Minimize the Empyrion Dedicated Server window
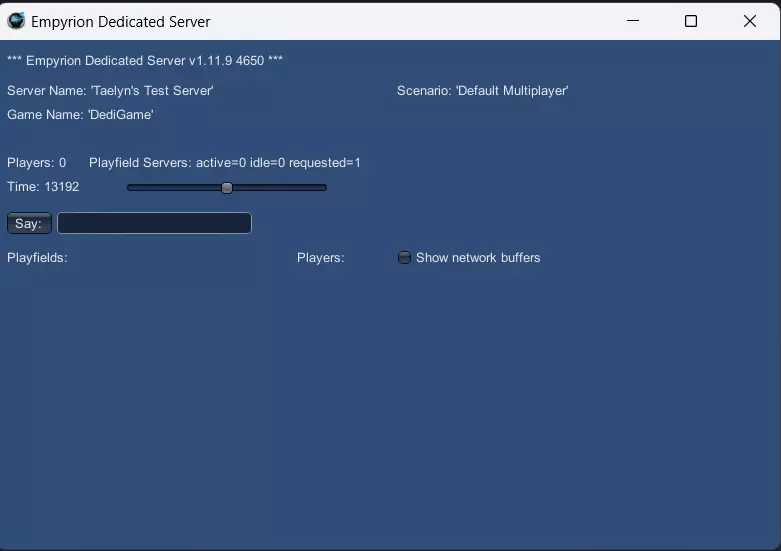Viewport: 781px width, 551px height. click(633, 21)
